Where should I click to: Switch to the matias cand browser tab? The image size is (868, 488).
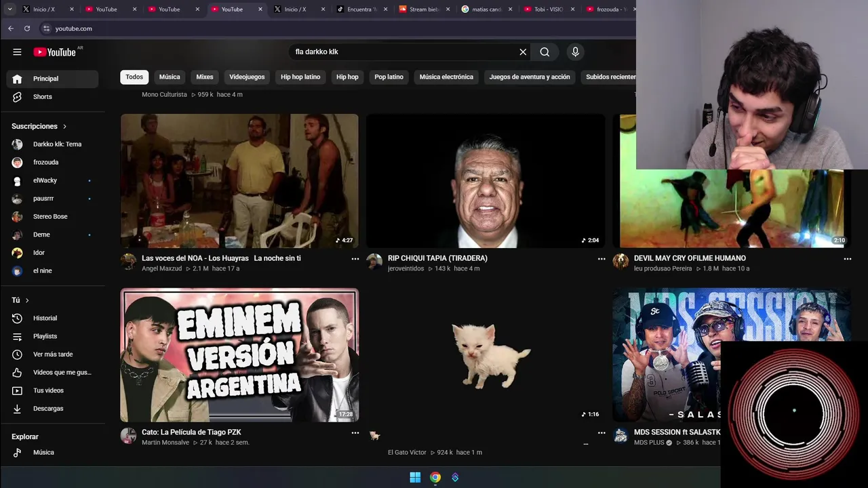[x=486, y=9]
